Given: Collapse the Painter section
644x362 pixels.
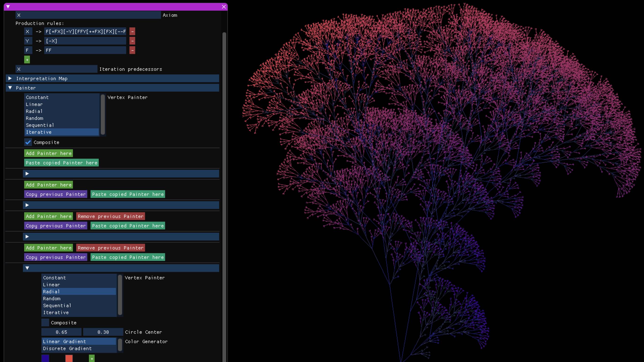Looking at the screenshot, I should 10,88.
